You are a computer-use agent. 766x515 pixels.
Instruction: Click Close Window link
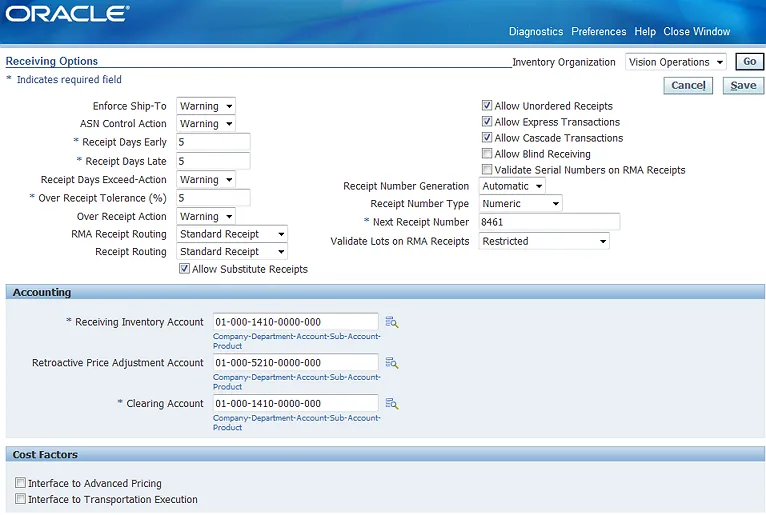[697, 31]
